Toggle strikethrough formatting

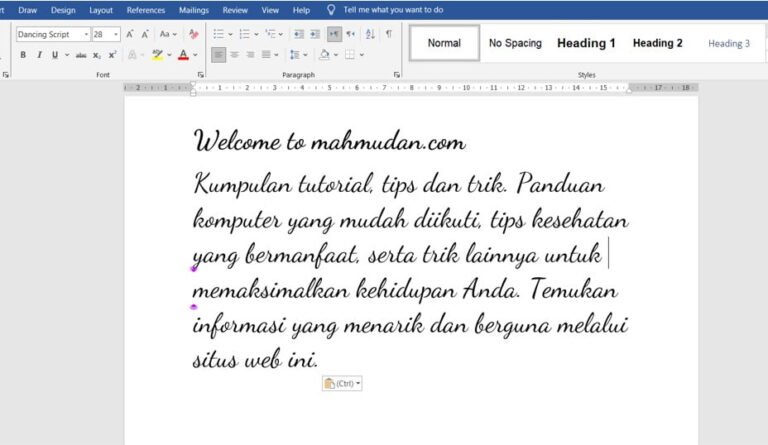pyautogui.click(x=81, y=55)
